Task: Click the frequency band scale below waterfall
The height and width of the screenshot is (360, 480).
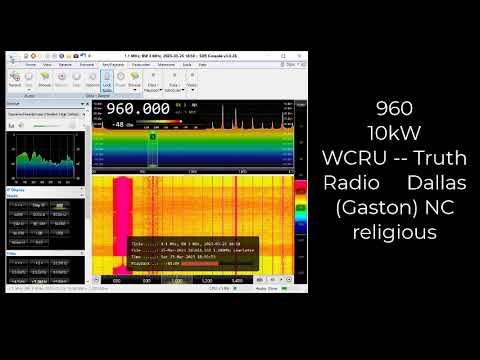Action: 177,280
